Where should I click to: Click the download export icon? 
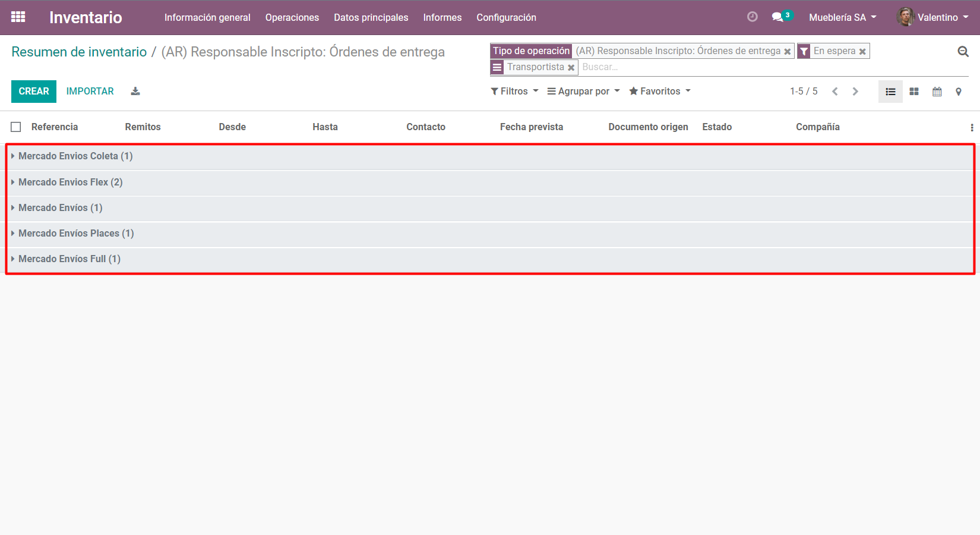coord(135,92)
